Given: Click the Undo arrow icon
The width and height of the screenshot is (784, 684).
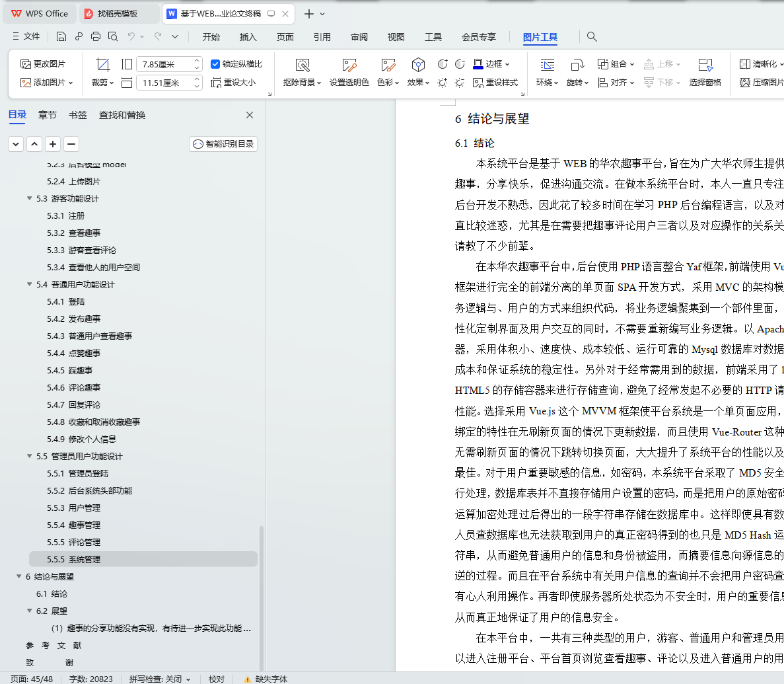Looking at the screenshot, I should [x=131, y=36].
